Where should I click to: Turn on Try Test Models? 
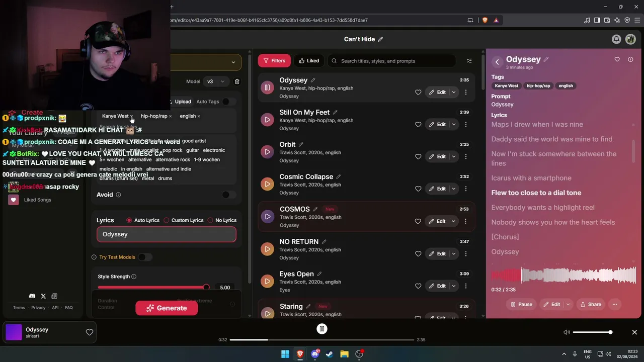point(145,257)
